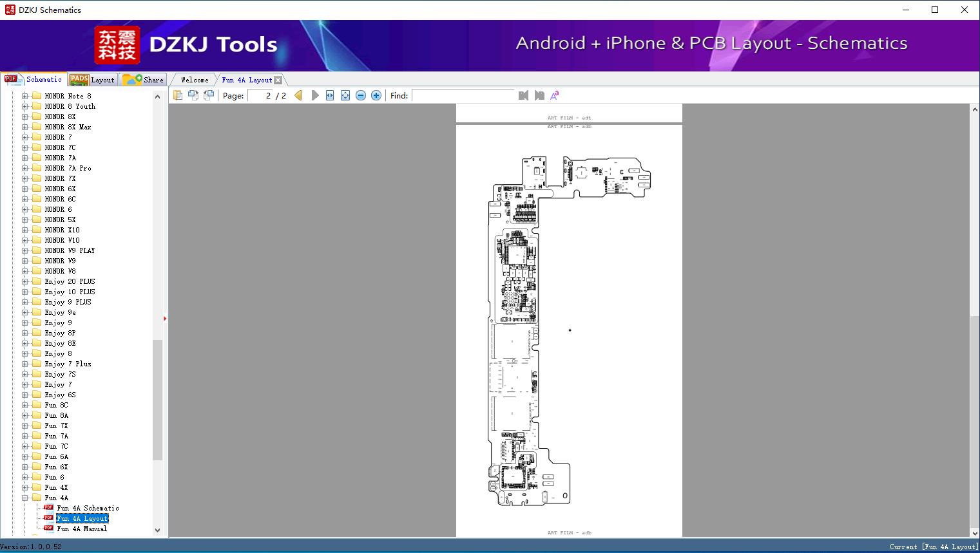Select the Enjoy 10 PLUS folder
980x553 pixels.
coord(70,292)
